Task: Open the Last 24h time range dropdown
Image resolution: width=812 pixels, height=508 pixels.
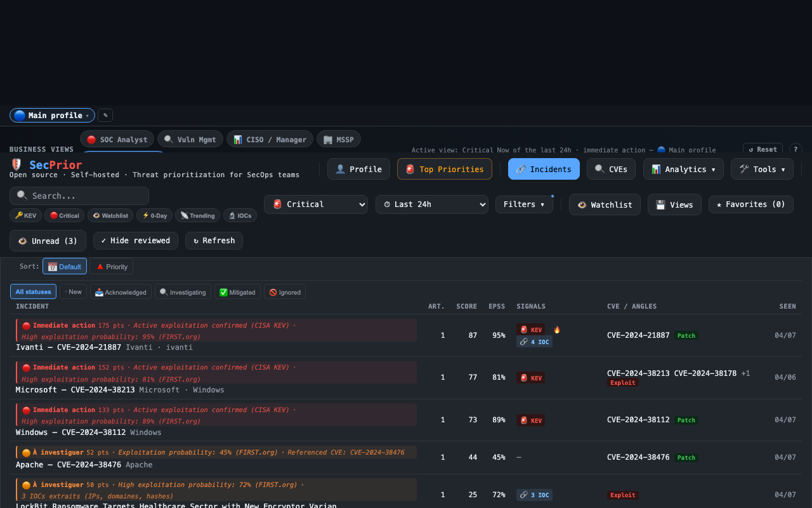Action: (x=432, y=204)
